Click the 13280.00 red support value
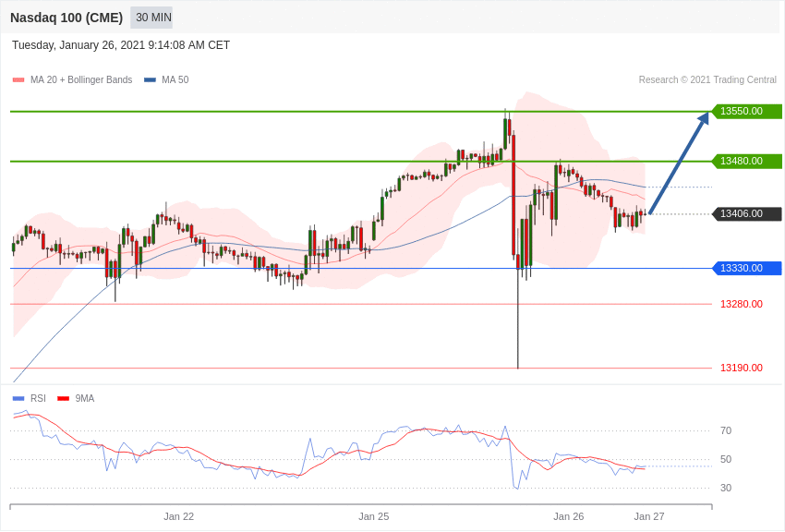 click(x=742, y=304)
